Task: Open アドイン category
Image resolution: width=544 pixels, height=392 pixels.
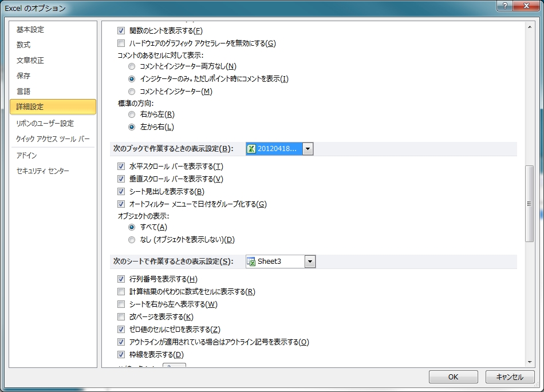Action: tap(53, 156)
